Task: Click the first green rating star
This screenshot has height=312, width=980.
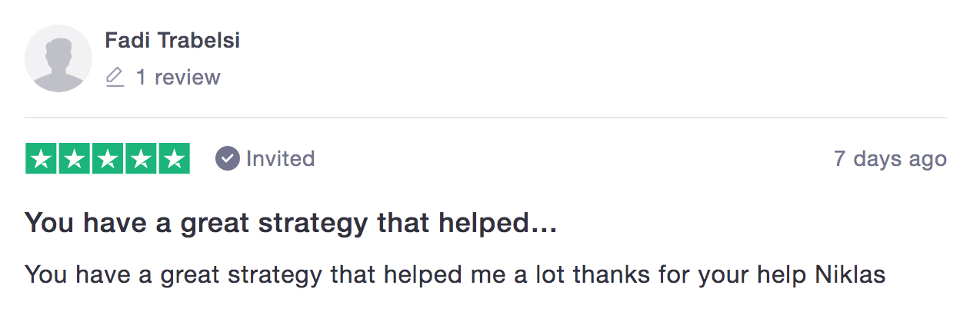Action: click(41, 159)
